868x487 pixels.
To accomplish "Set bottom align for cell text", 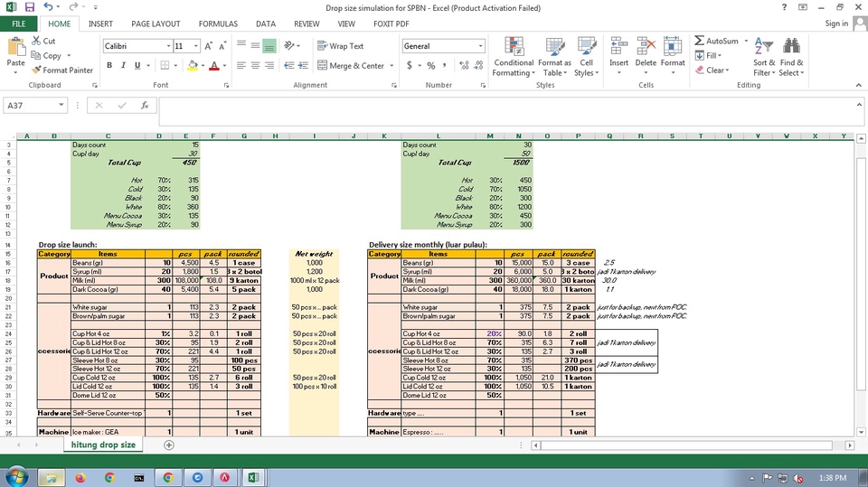I will (269, 45).
